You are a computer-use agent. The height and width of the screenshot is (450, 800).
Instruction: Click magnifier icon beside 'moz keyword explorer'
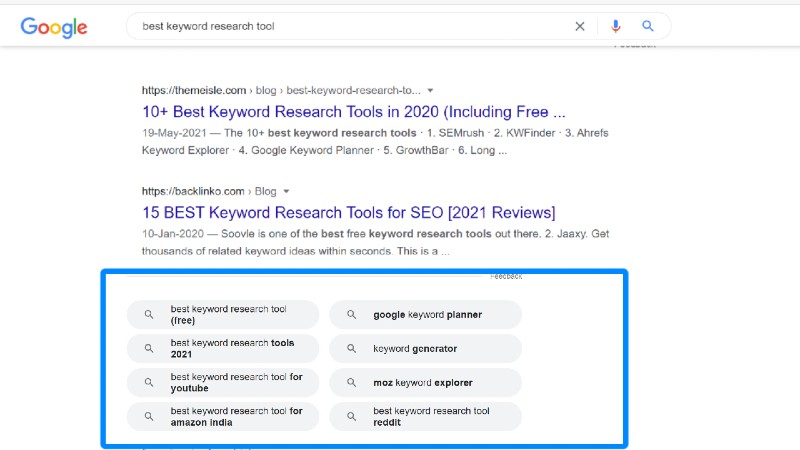pyautogui.click(x=352, y=383)
